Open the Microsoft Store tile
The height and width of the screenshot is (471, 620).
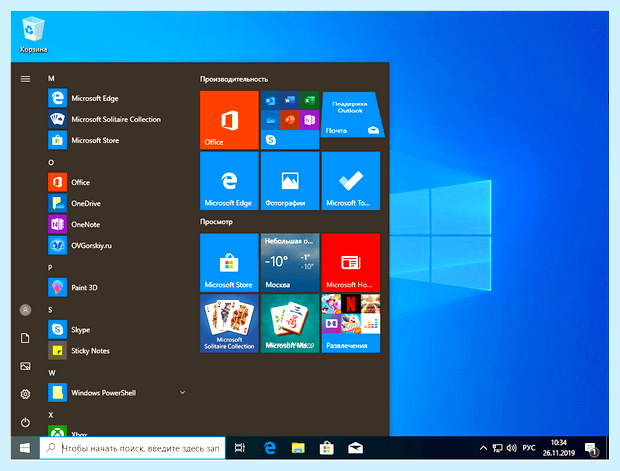coord(229,263)
